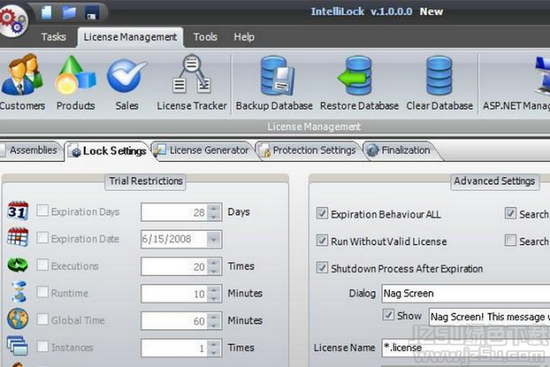This screenshot has height=367, width=550.
Task: Click the Open folder icon in quick access bar
Action: pyautogui.click(x=69, y=12)
